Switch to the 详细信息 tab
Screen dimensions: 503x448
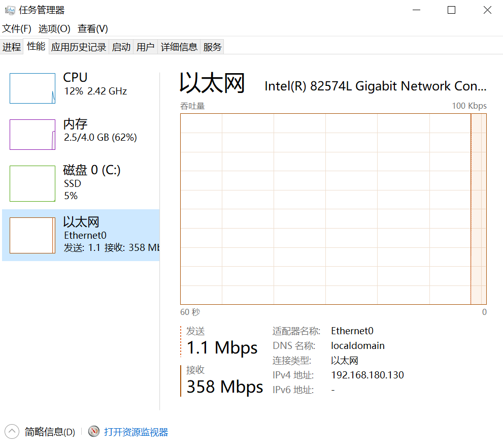pyautogui.click(x=179, y=47)
